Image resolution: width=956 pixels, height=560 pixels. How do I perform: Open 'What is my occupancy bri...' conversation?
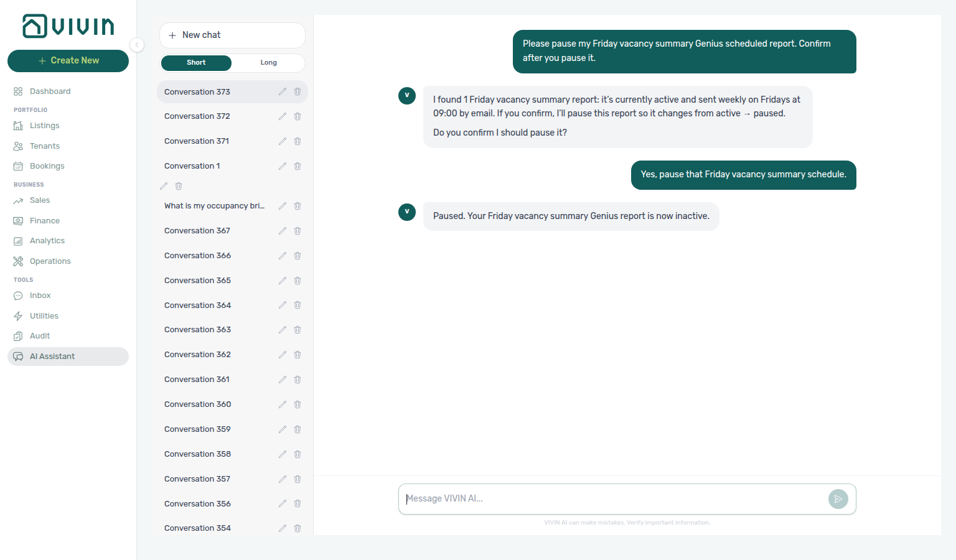pos(232,206)
